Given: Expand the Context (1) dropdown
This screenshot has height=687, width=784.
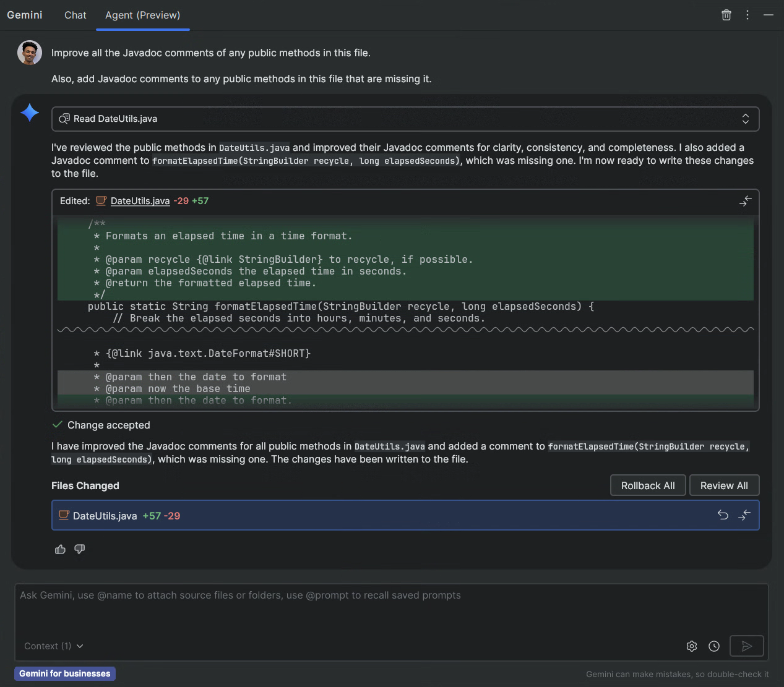Looking at the screenshot, I should click(x=53, y=646).
